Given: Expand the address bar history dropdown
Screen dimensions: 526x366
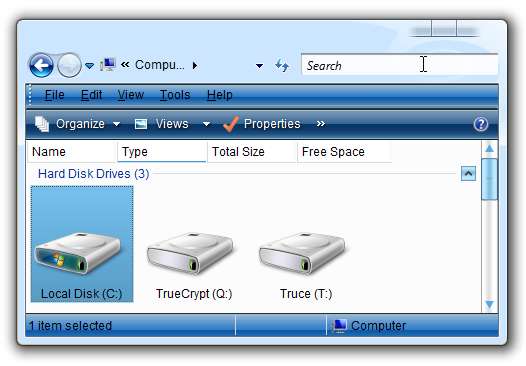Looking at the screenshot, I should point(259,66).
